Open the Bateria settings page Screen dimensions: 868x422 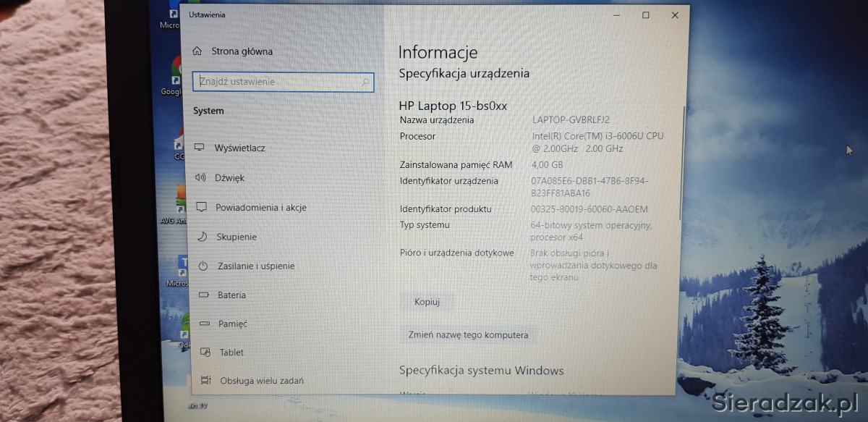[231, 295]
